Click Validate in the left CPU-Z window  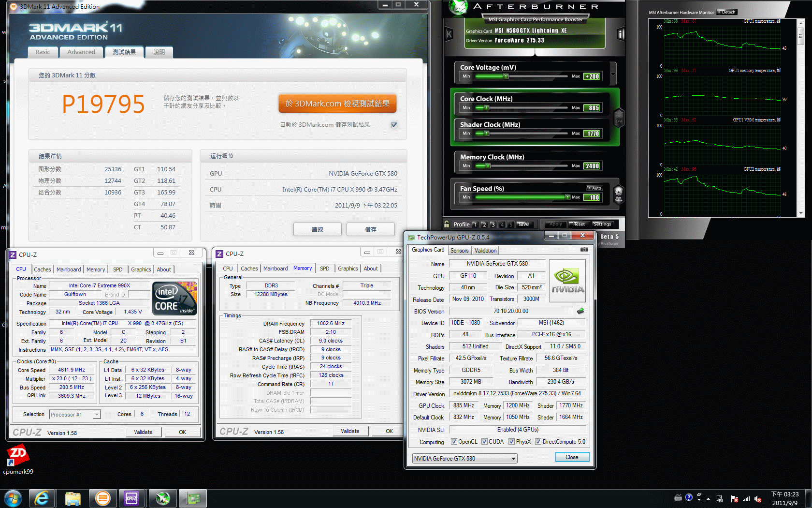143,432
